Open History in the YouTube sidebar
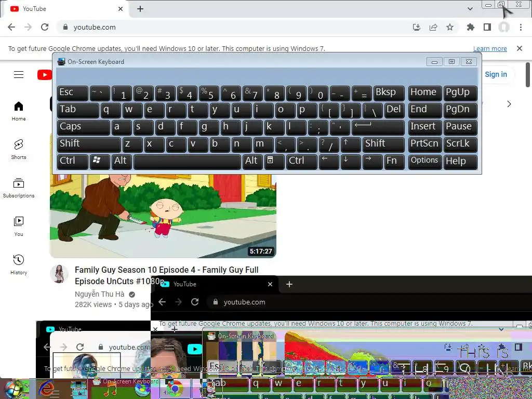This screenshot has height=399, width=532. 19,264
